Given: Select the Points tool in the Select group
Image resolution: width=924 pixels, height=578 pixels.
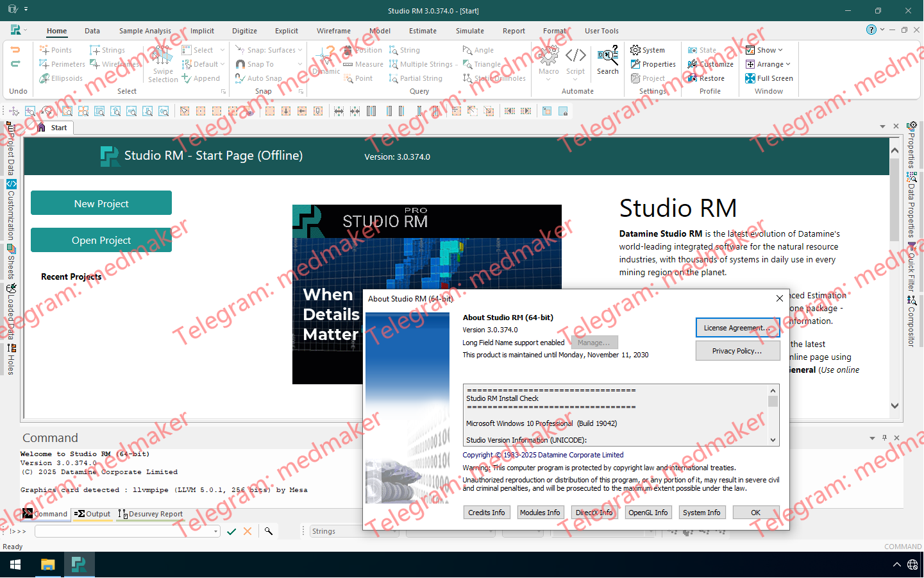Looking at the screenshot, I should click(56, 49).
